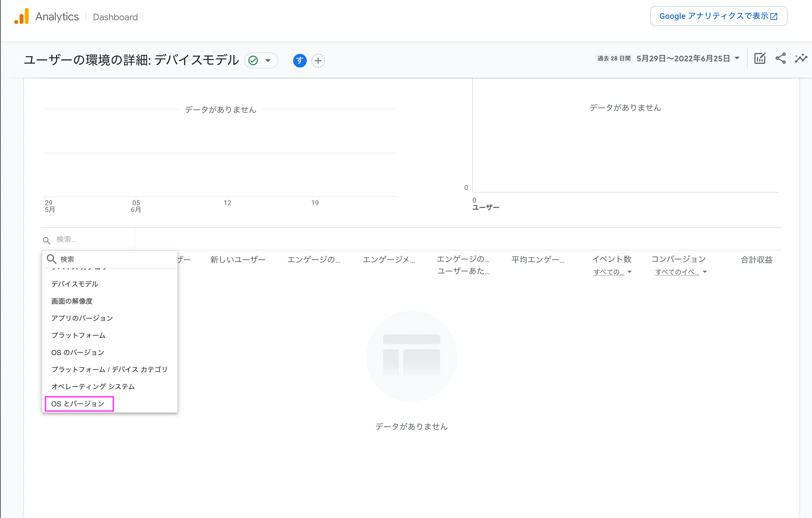Screen dimensions: 812x518
Task: Select OS とバージョン from dimension list
Action: pyautogui.click(x=78, y=403)
